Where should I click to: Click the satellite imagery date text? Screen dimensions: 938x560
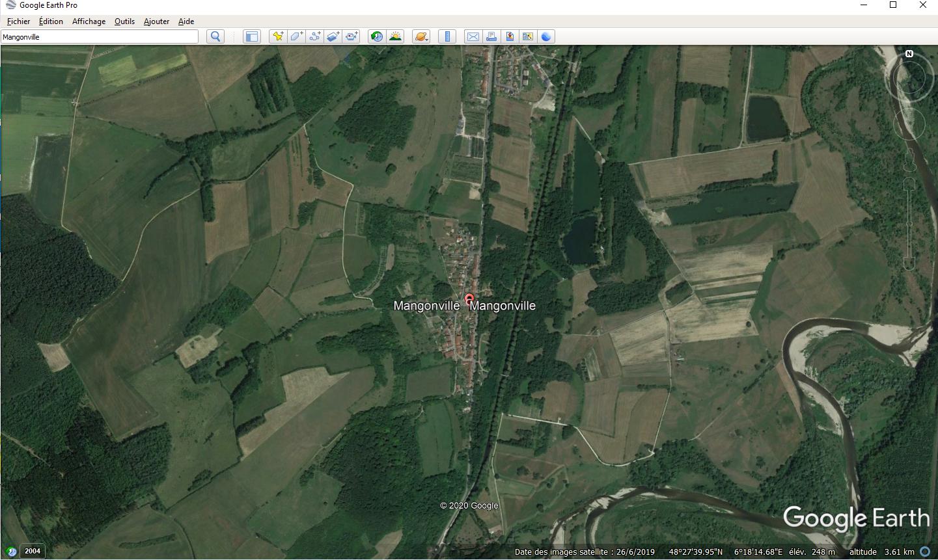pyautogui.click(x=585, y=552)
